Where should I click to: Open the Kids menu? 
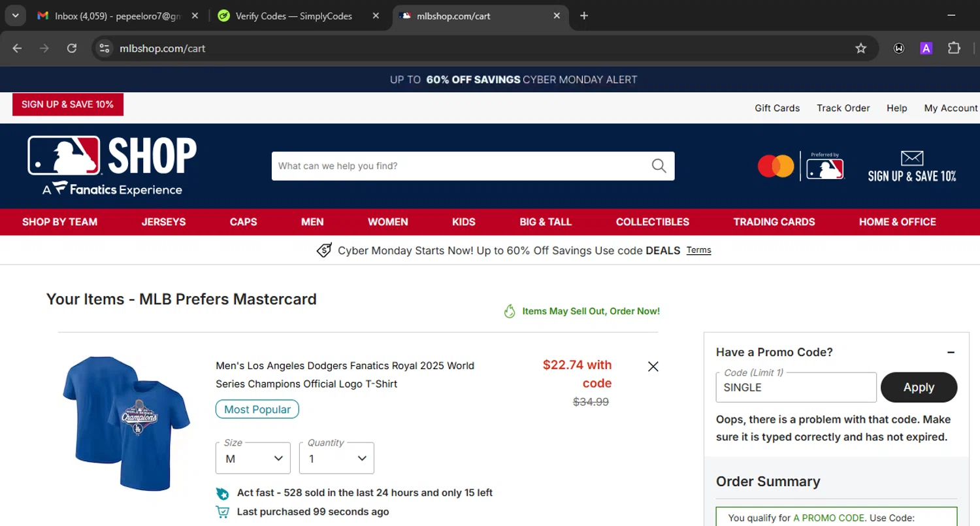(x=464, y=222)
